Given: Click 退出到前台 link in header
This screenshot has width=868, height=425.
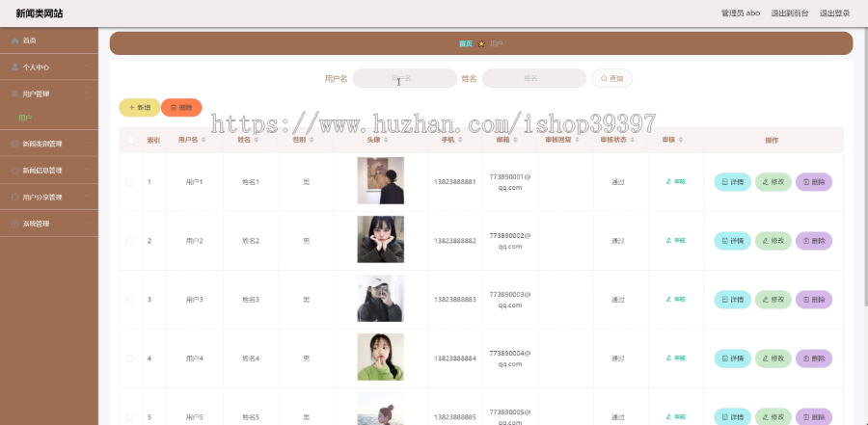Looking at the screenshot, I should click(789, 13).
